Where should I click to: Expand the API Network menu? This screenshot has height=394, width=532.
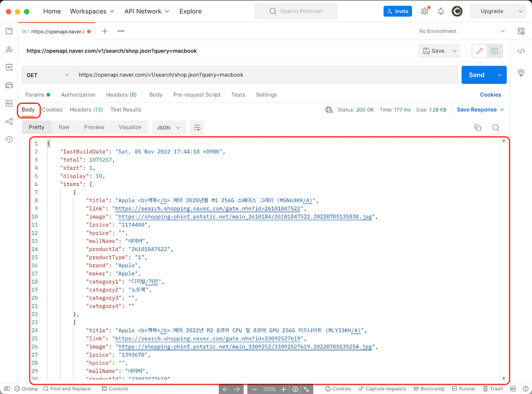[147, 11]
